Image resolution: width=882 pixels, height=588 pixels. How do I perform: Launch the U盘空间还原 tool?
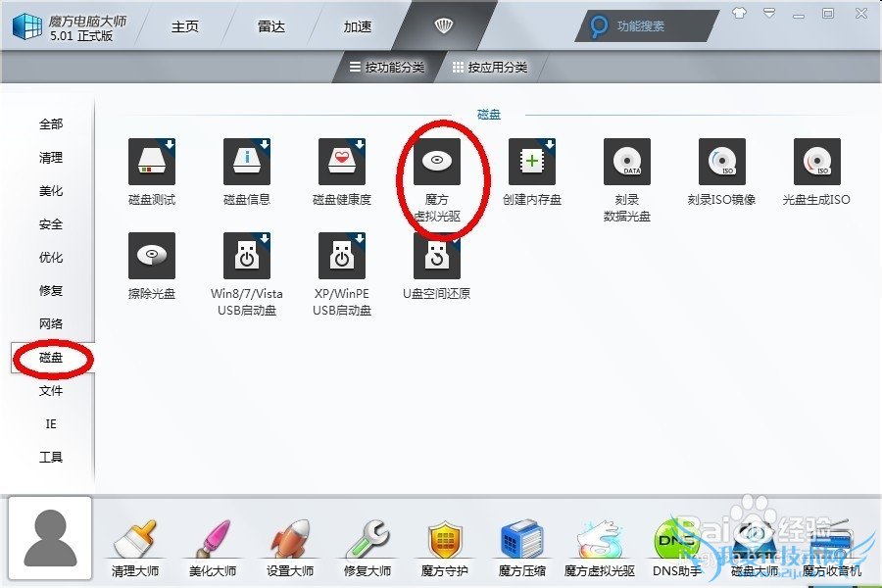click(x=437, y=256)
